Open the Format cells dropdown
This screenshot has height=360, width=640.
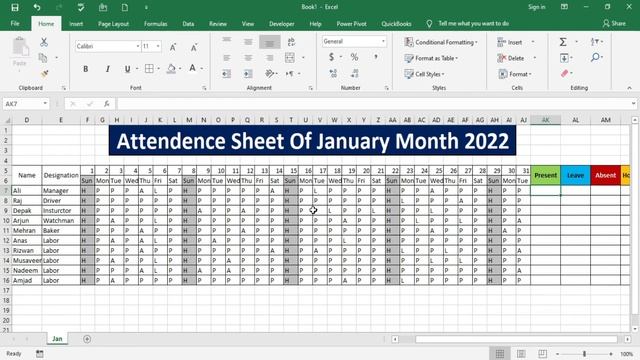(515, 74)
